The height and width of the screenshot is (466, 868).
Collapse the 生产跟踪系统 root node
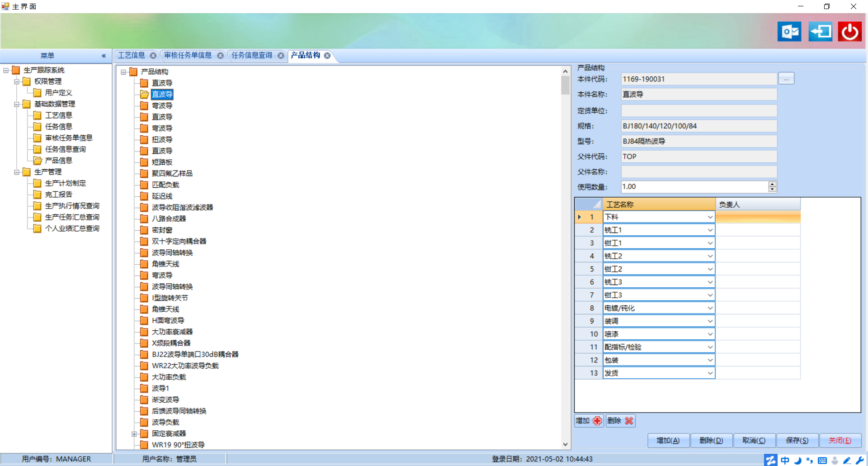click(x=6, y=70)
